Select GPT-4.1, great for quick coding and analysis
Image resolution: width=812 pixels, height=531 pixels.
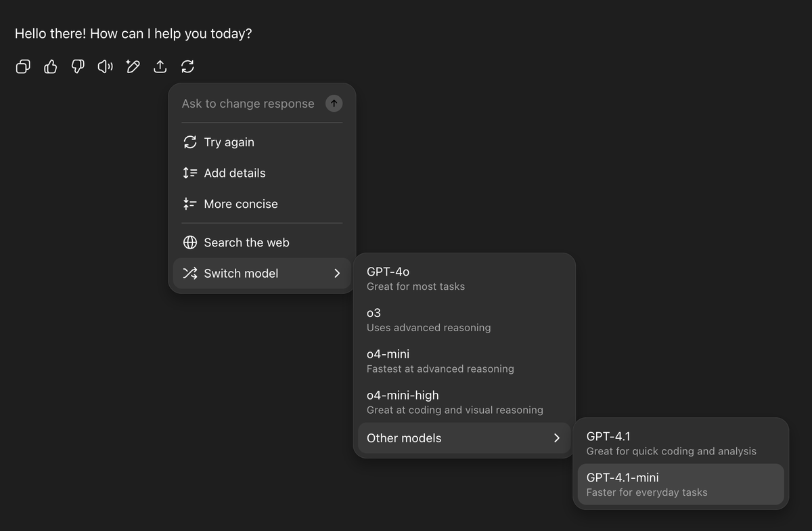pyautogui.click(x=681, y=443)
